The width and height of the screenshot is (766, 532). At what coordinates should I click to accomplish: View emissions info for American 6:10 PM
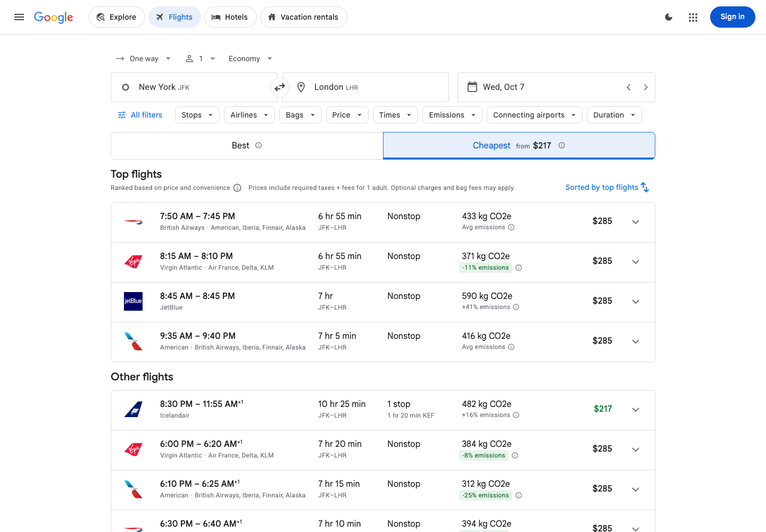click(519, 495)
